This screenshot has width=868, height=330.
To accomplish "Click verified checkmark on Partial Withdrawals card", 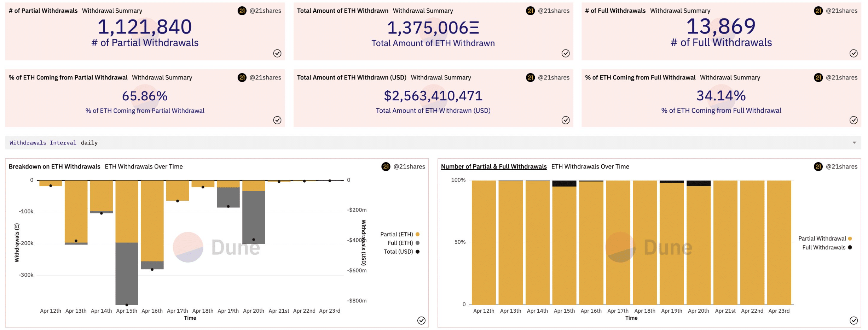I will tap(277, 53).
